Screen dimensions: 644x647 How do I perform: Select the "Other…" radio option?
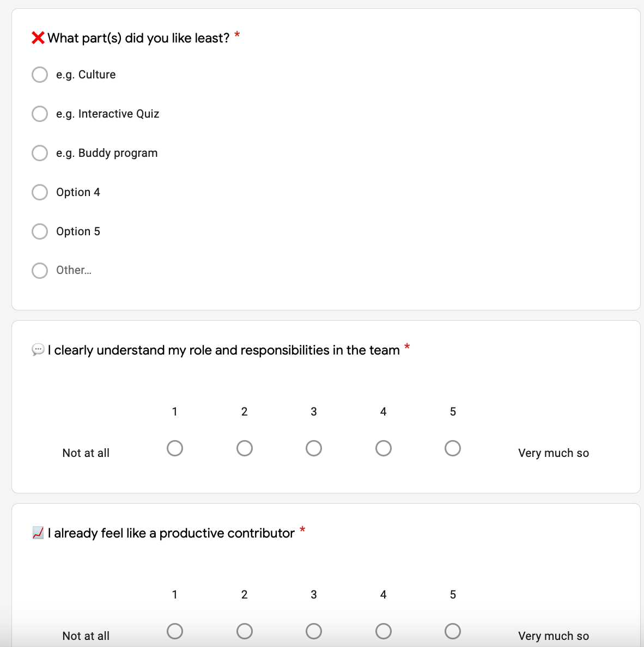coord(40,271)
